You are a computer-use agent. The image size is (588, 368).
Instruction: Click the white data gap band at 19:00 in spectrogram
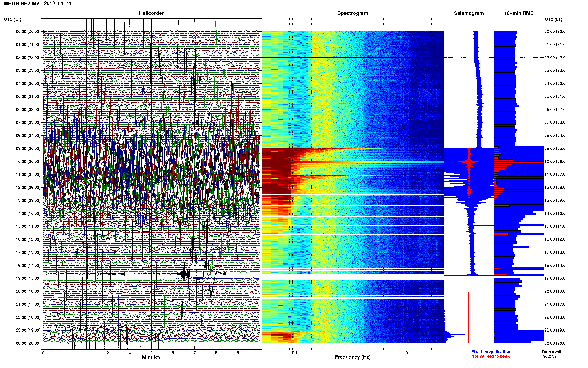(x=353, y=278)
